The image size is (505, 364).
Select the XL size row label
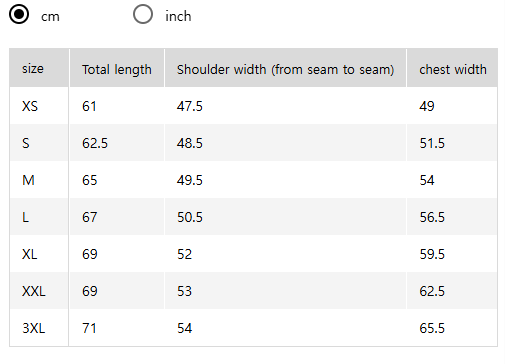(x=30, y=254)
